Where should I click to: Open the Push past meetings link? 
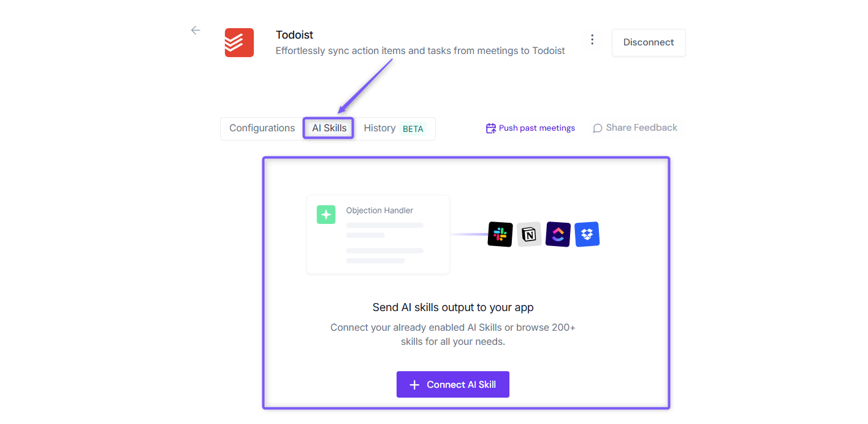[x=531, y=128]
